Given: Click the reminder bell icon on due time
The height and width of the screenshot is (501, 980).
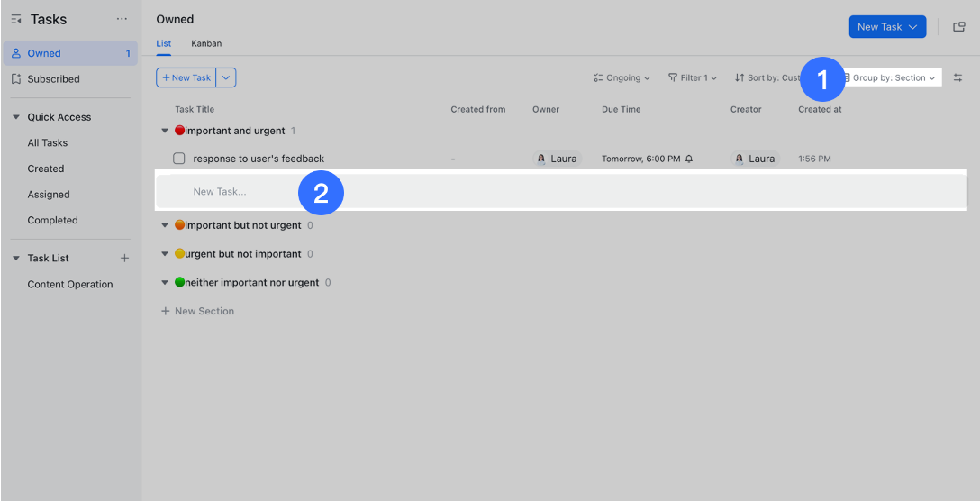Looking at the screenshot, I should 689,159.
